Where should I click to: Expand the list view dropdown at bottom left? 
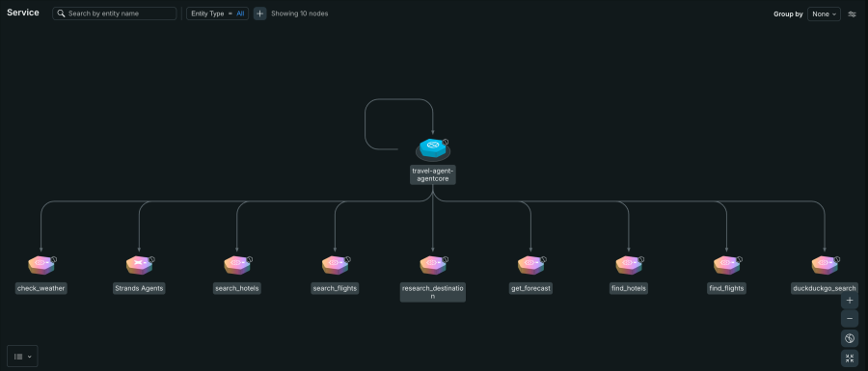(x=22, y=357)
